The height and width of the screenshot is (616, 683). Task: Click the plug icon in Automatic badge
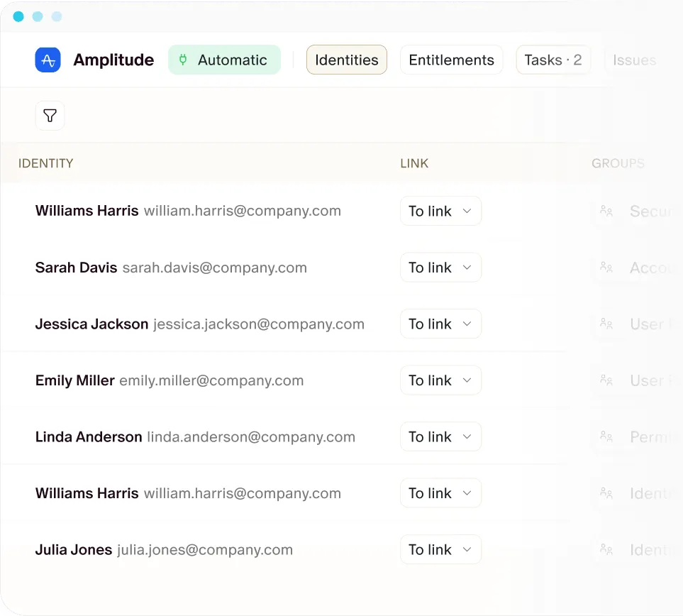tap(183, 60)
